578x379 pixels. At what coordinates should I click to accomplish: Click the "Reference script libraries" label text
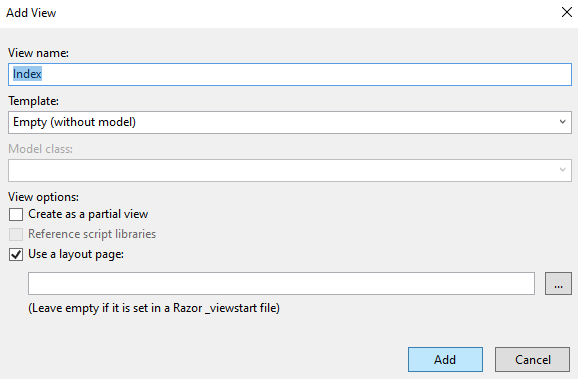click(92, 234)
